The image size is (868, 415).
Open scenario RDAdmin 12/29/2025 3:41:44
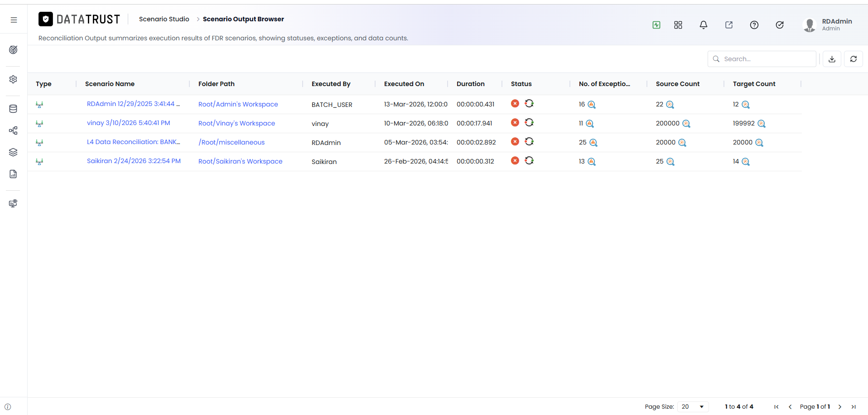(x=133, y=104)
